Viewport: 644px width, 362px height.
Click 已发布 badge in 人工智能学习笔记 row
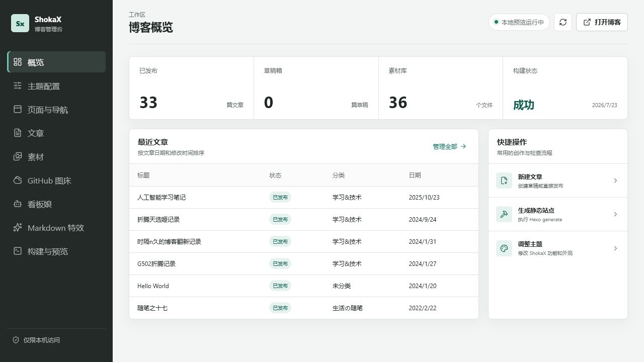tap(280, 197)
